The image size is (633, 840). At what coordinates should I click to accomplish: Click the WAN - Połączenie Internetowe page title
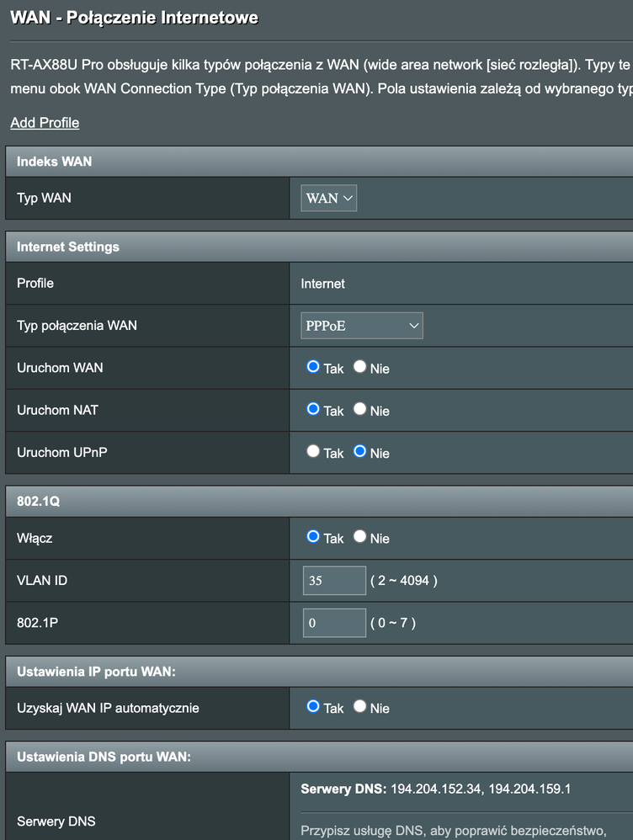(134, 18)
